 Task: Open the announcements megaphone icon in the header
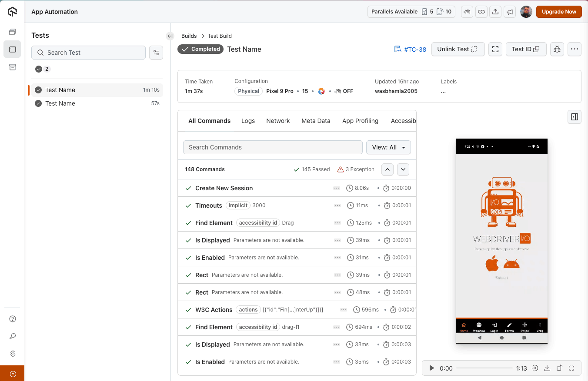tap(510, 12)
